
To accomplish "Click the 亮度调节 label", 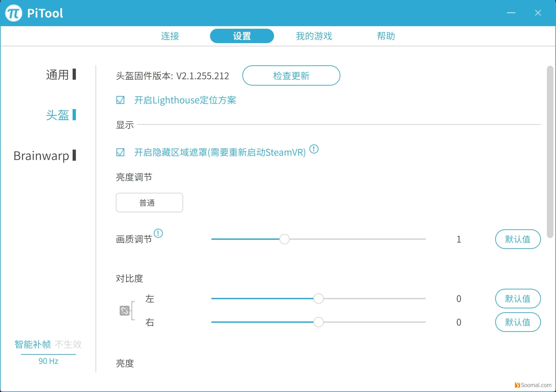I will pos(134,177).
